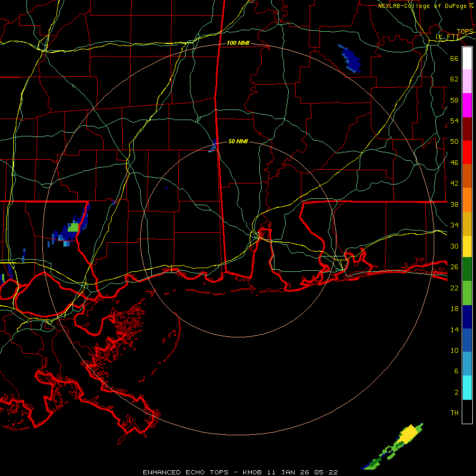
Task: Pick the orange legend swatch above 38
Action: (x=467, y=200)
